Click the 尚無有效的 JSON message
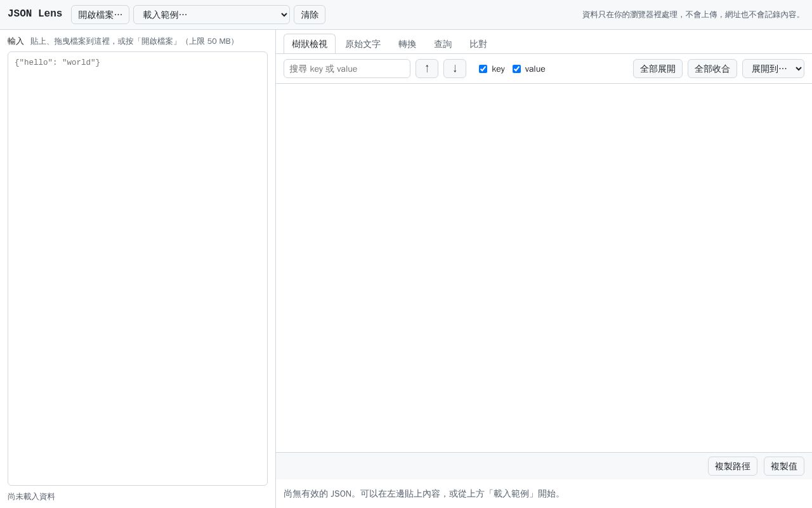Image resolution: width=812 pixels, height=508 pixels. click(x=423, y=493)
